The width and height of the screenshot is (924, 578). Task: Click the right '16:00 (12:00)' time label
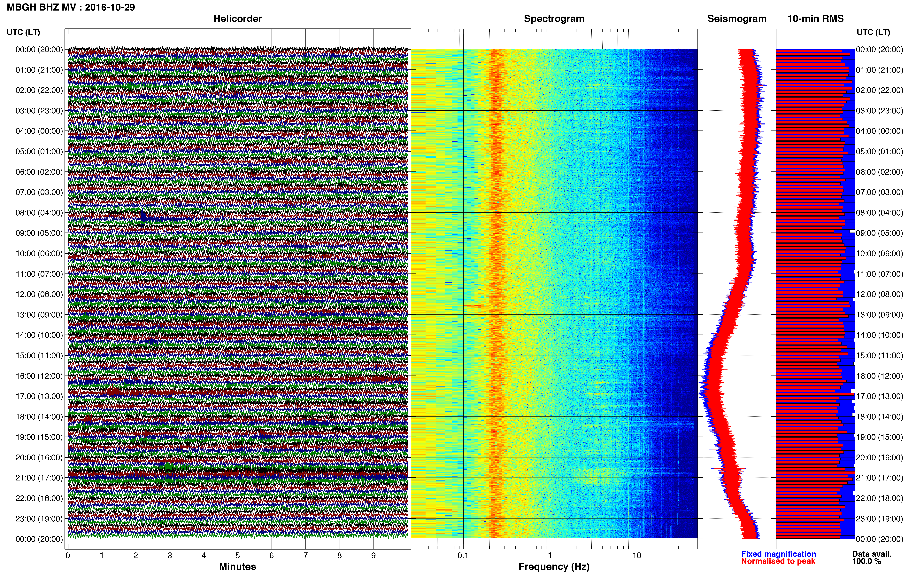pos(879,376)
